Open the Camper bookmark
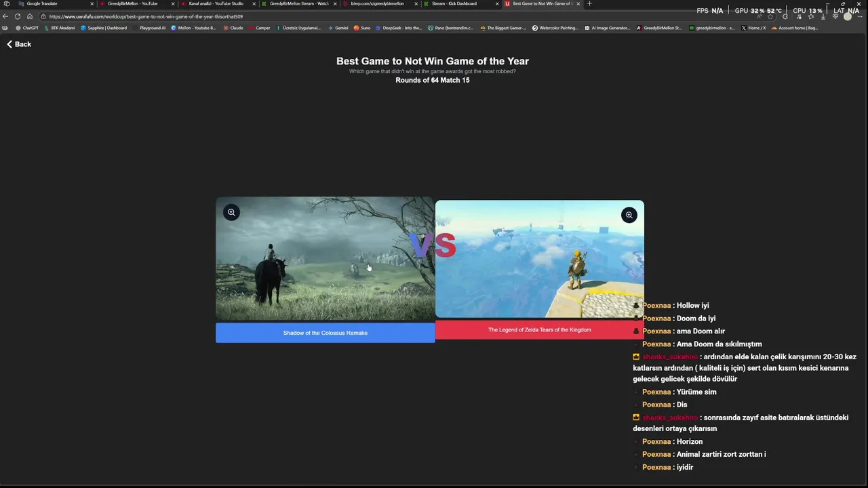 pyautogui.click(x=260, y=28)
